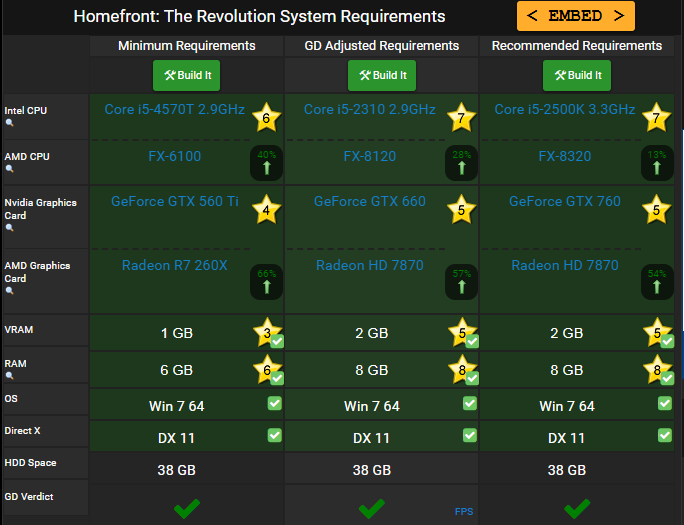
Task: Open the FX-8120 processor link
Action: click(x=369, y=156)
